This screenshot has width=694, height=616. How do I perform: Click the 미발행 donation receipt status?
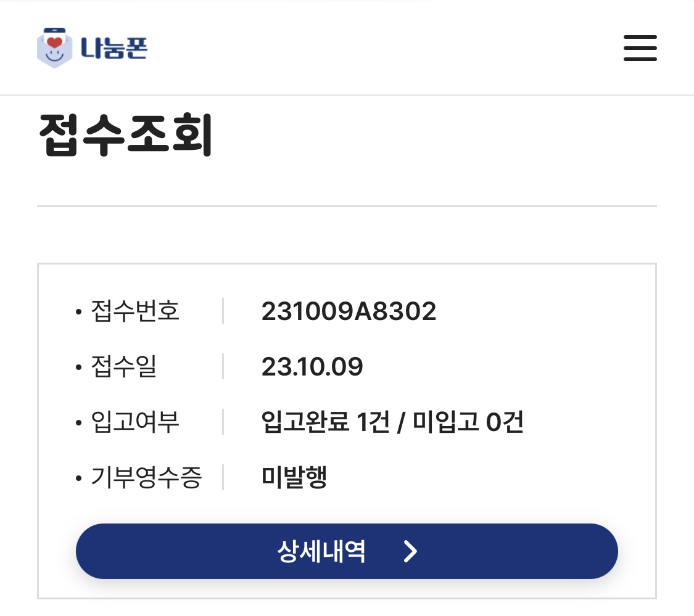click(x=294, y=478)
